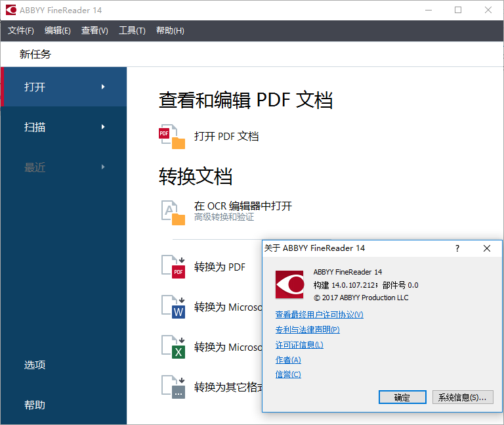
Task: Click the question mark help icon in dialog
Action: (457, 248)
